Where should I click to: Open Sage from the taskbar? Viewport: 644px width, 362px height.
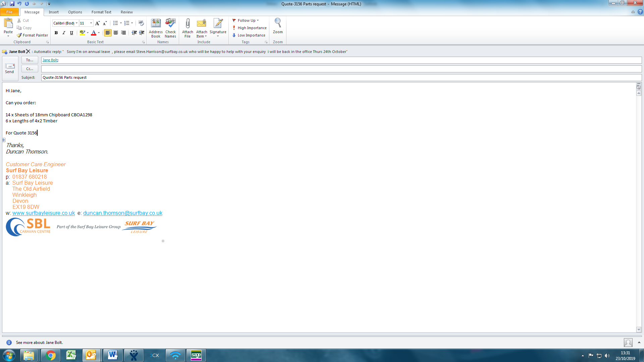196,355
